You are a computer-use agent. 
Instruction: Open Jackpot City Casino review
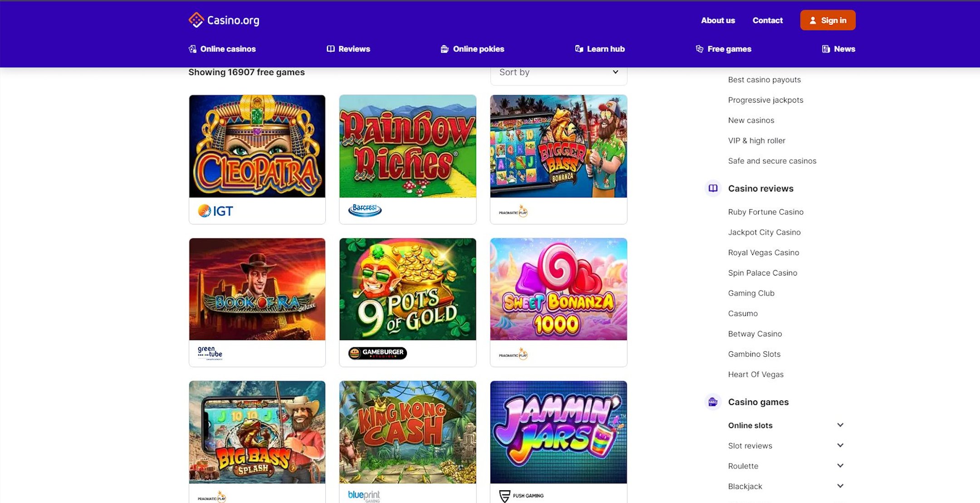pos(764,232)
